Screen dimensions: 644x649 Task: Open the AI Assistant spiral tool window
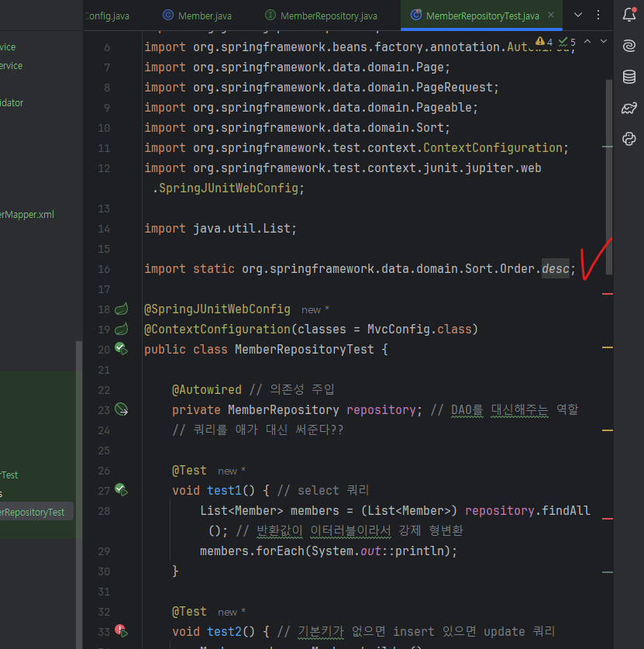[629, 46]
